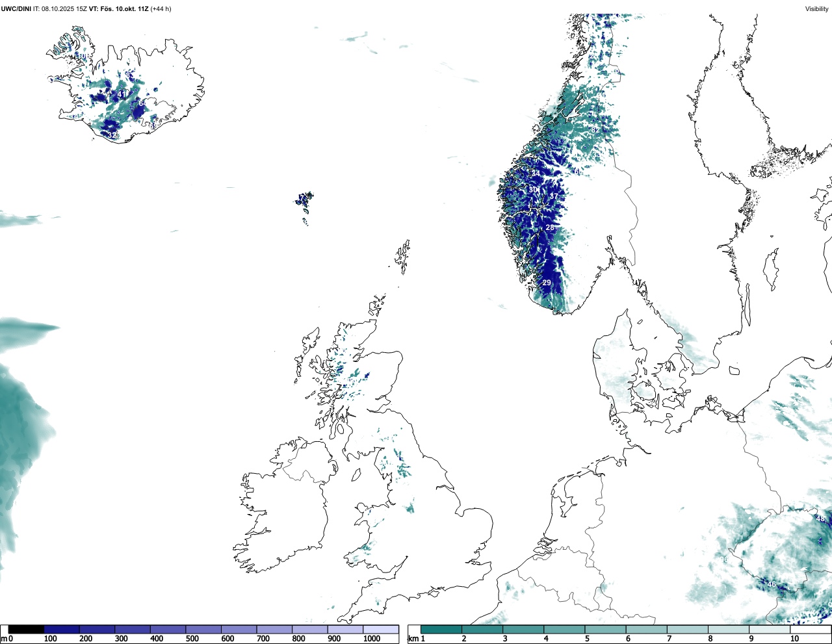
Task: Click the '5' tick on km scale
Action: tap(587, 639)
